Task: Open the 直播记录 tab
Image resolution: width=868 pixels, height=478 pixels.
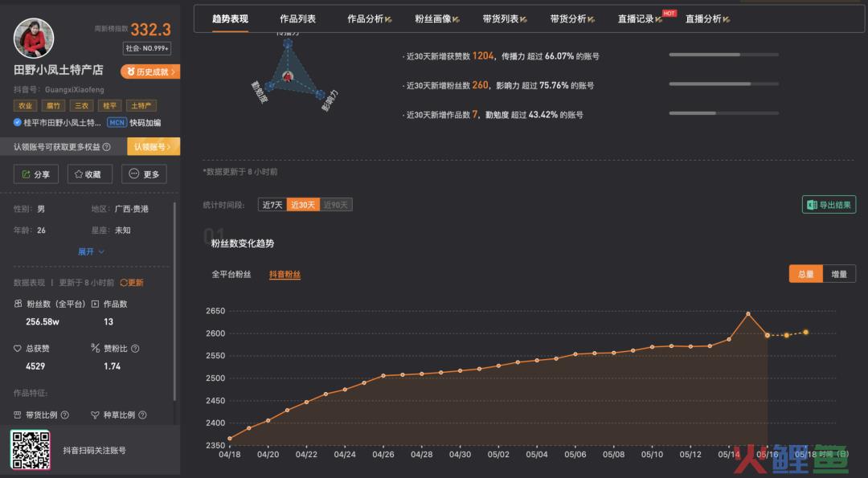Action: coord(640,18)
